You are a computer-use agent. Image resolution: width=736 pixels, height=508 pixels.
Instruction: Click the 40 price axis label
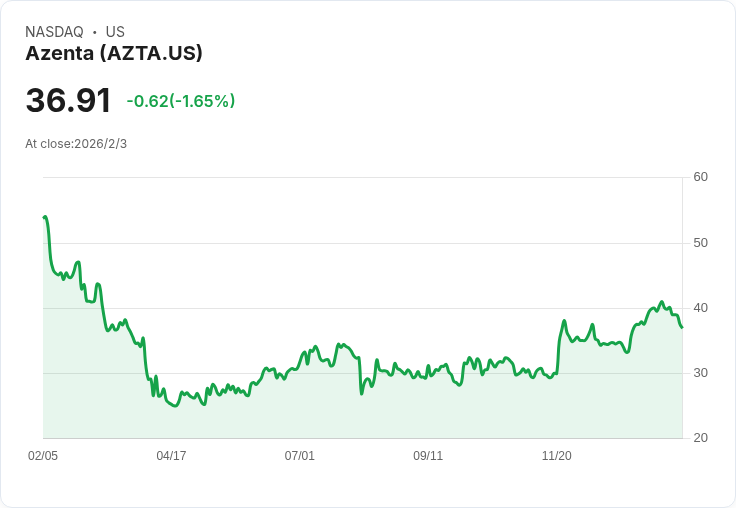pos(700,308)
